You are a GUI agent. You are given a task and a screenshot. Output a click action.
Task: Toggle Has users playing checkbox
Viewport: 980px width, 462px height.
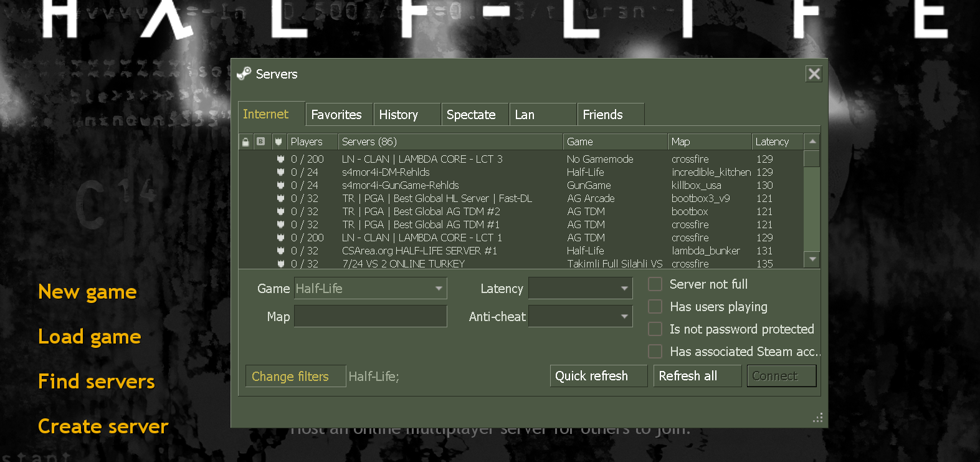click(x=655, y=307)
